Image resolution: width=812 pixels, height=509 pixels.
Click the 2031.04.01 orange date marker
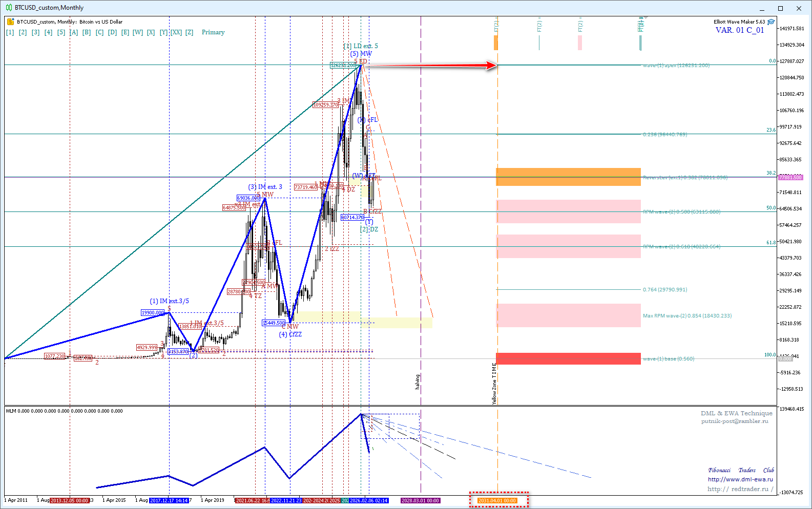coord(497,500)
